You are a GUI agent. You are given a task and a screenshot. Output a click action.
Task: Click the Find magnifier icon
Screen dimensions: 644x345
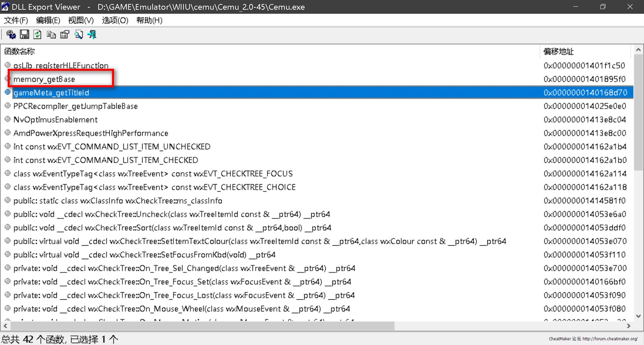pos(78,35)
